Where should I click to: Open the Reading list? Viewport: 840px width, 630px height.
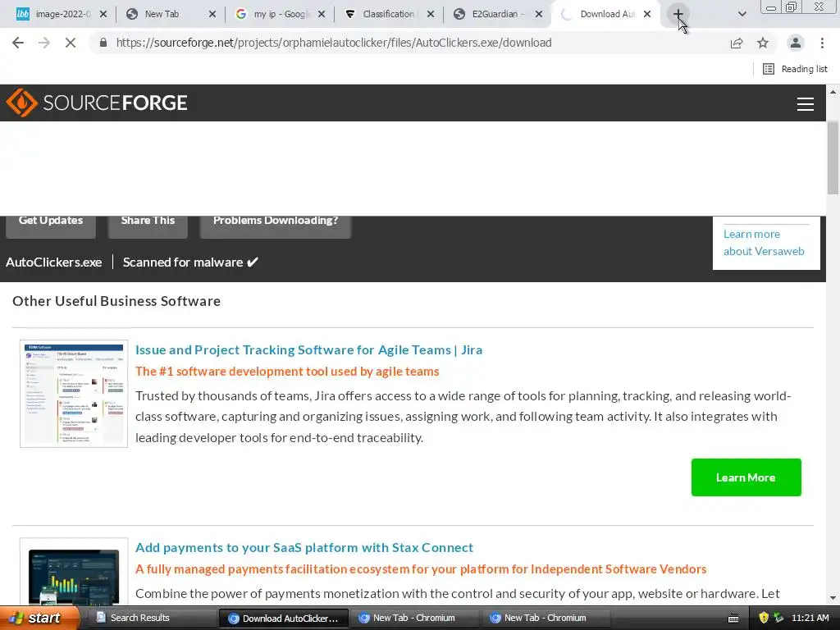[x=795, y=69]
